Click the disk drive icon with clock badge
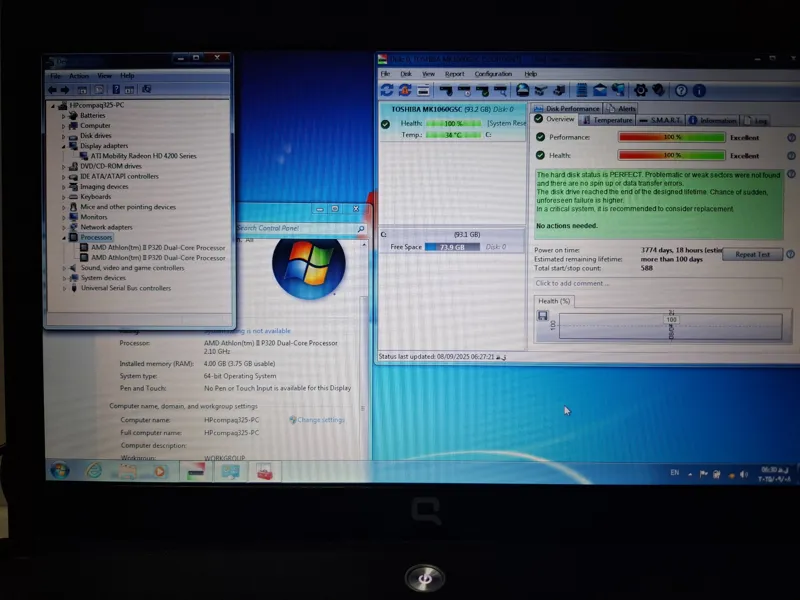 coord(464,91)
